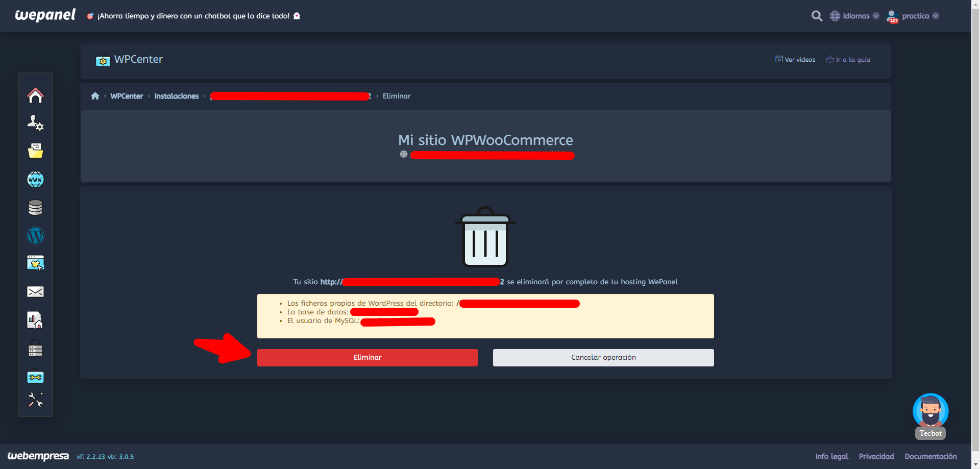Open the email envelope sidebar icon
Screen dimensions: 980x469
[35, 291]
